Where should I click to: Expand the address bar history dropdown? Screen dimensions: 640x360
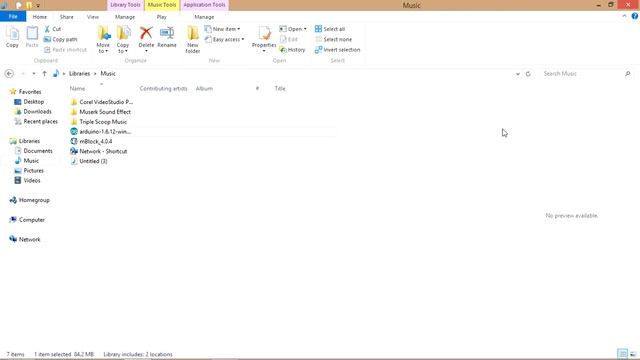pos(518,74)
